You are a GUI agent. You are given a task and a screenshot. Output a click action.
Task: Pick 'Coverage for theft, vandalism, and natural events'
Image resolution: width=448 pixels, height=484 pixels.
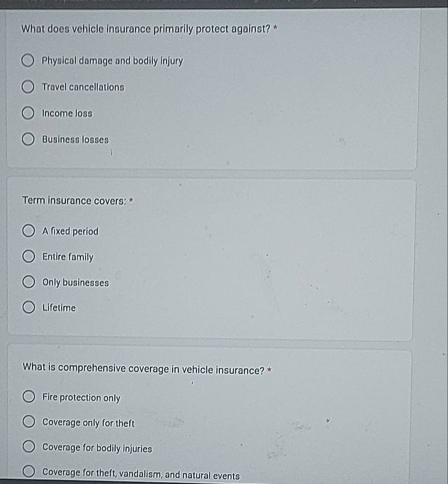(29, 471)
